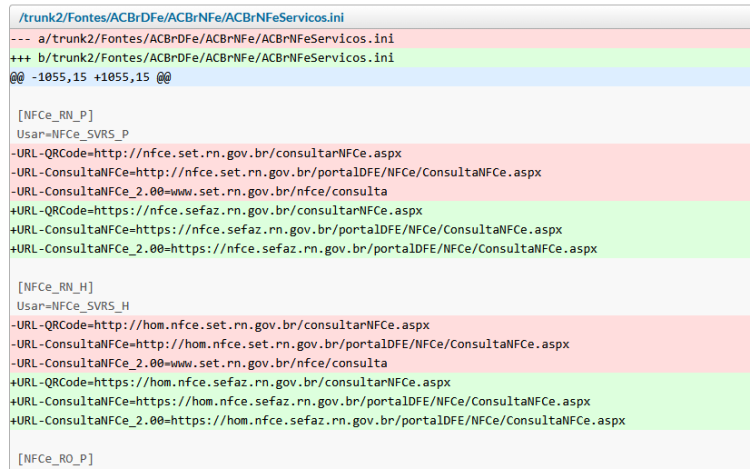The image size is (750, 469).
Task: Select added URL-QRCode line with https://hom.nfce.sefaz.rn.gov.br
Action: 380,382
